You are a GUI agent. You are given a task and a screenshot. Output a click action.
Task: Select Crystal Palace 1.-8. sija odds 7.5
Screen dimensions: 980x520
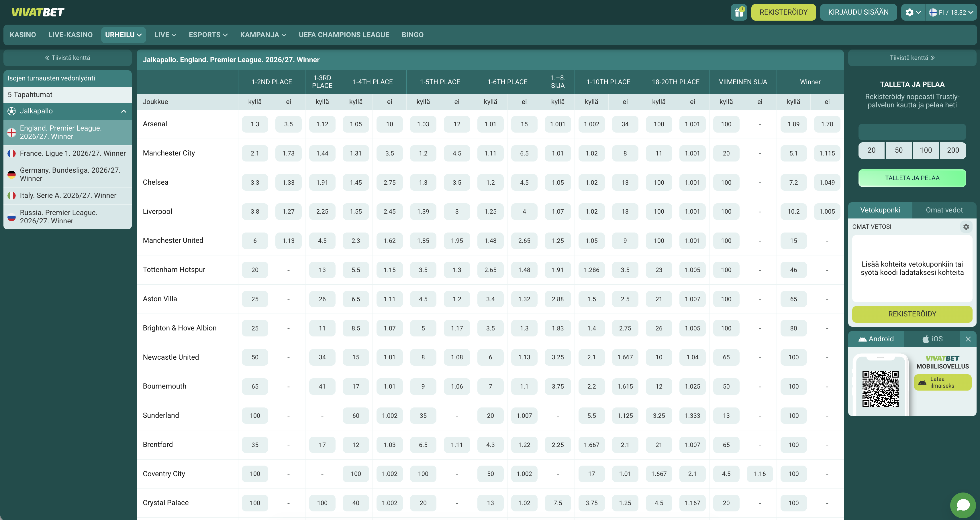click(558, 503)
